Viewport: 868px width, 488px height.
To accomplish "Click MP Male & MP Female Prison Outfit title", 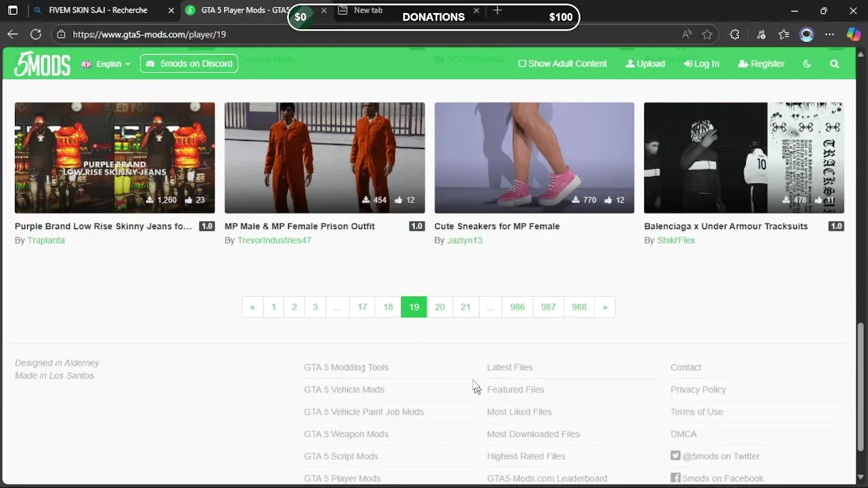I will [300, 226].
